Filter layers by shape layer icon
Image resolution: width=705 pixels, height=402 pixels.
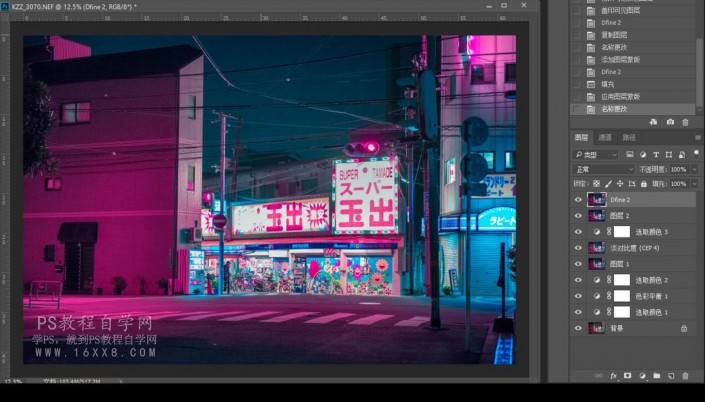pos(669,155)
